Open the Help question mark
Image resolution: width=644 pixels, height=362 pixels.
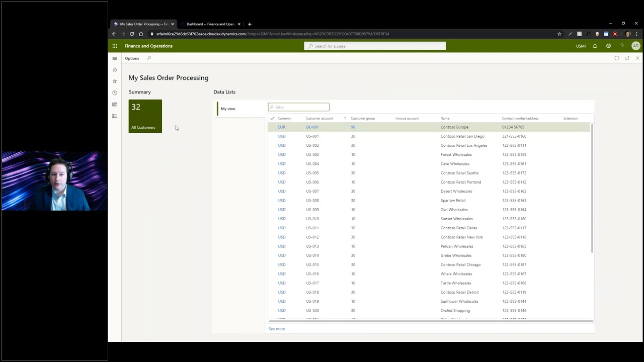tap(622, 46)
